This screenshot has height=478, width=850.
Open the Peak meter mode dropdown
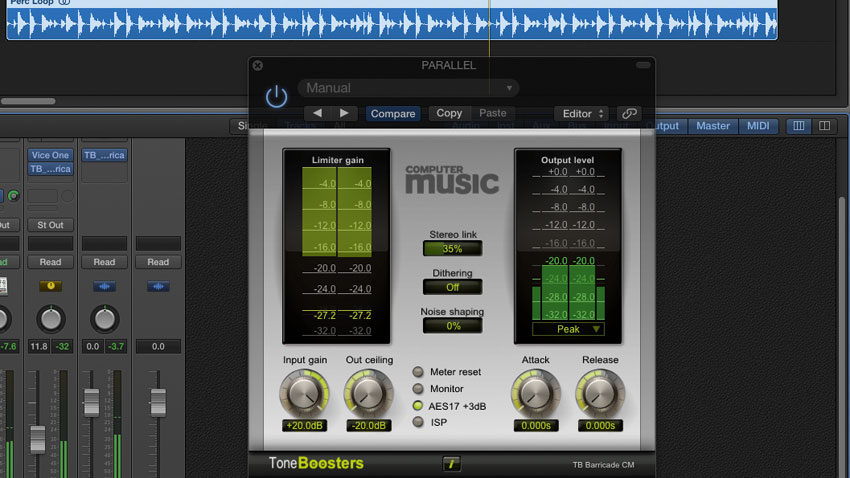(568, 329)
